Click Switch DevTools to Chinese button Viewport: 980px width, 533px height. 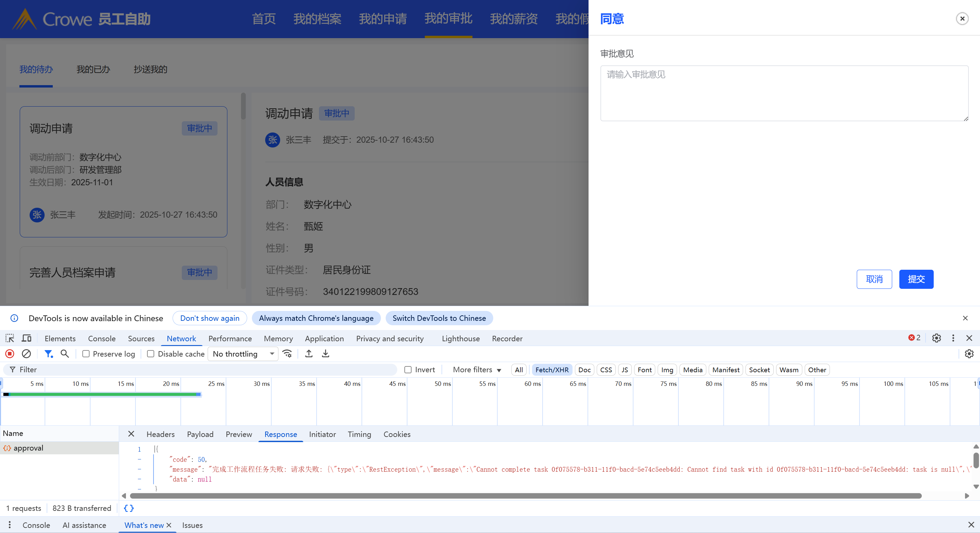tap(439, 318)
